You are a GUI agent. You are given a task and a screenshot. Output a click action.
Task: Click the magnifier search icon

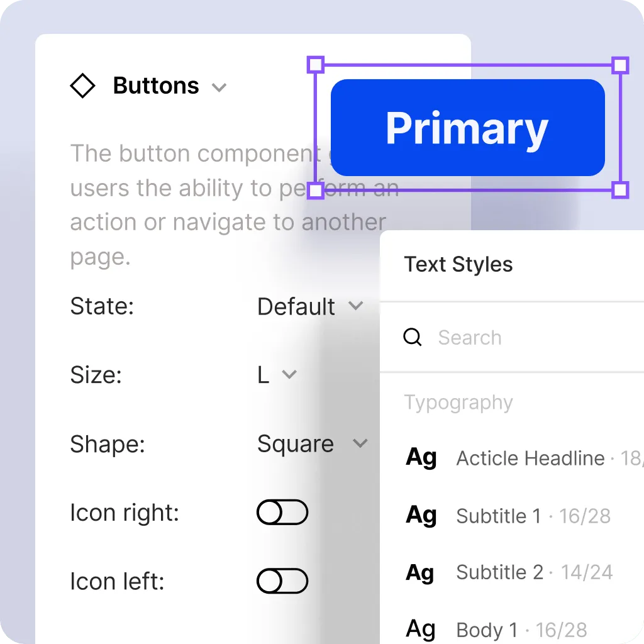pyautogui.click(x=413, y=337)
